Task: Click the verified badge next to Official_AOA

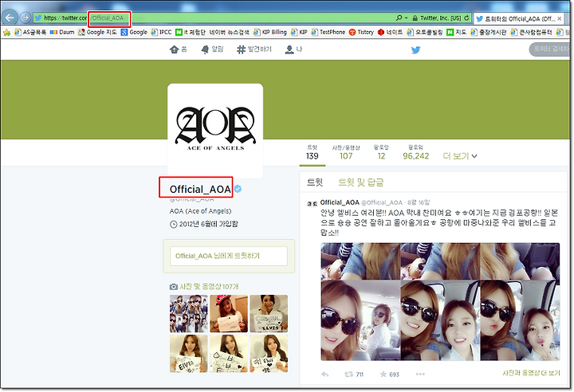Action: coord(238,189)
